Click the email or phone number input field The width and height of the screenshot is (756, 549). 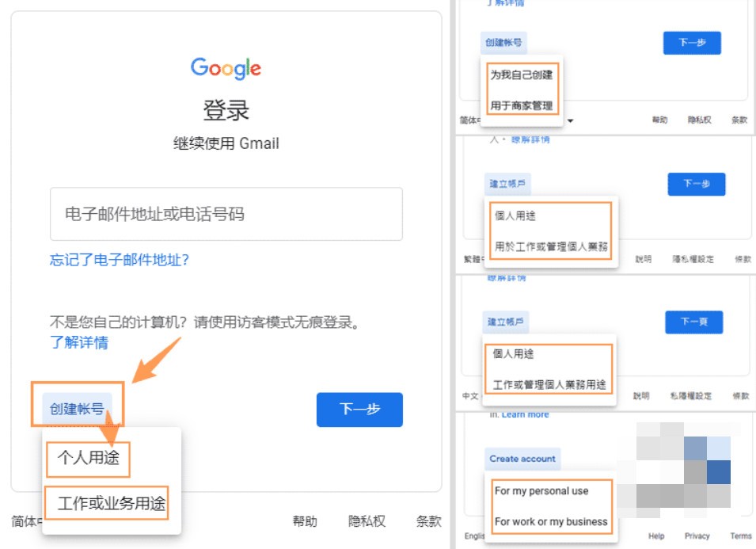[x=226, y=214]
